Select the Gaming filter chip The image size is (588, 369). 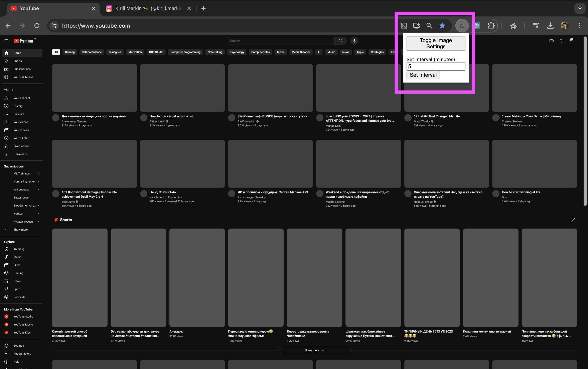point(69,52)
